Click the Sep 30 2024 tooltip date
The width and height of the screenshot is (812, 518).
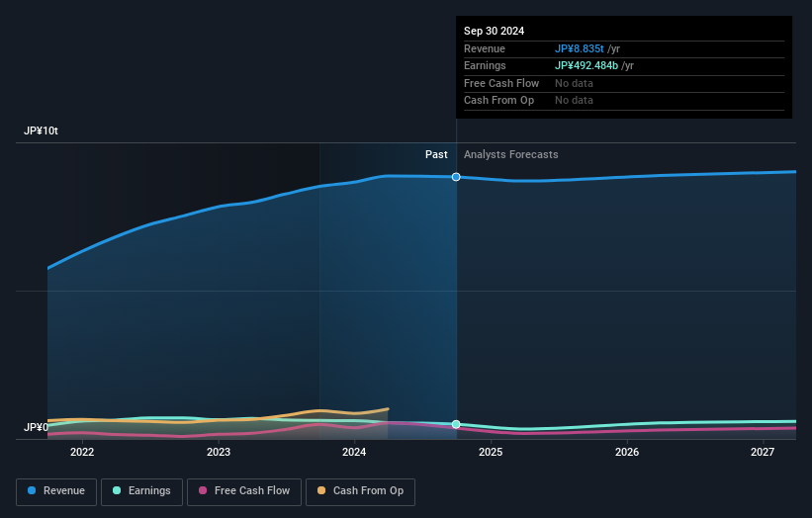point(495,31)
